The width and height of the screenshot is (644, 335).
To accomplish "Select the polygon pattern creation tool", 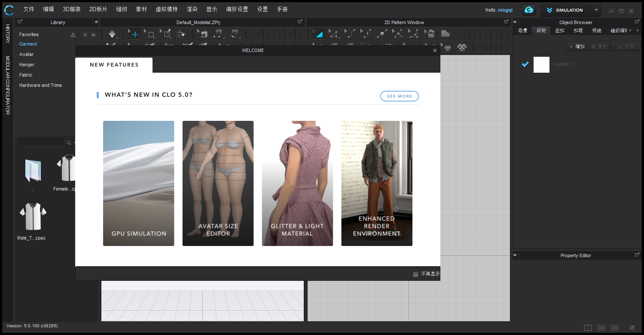I will 429,34.
